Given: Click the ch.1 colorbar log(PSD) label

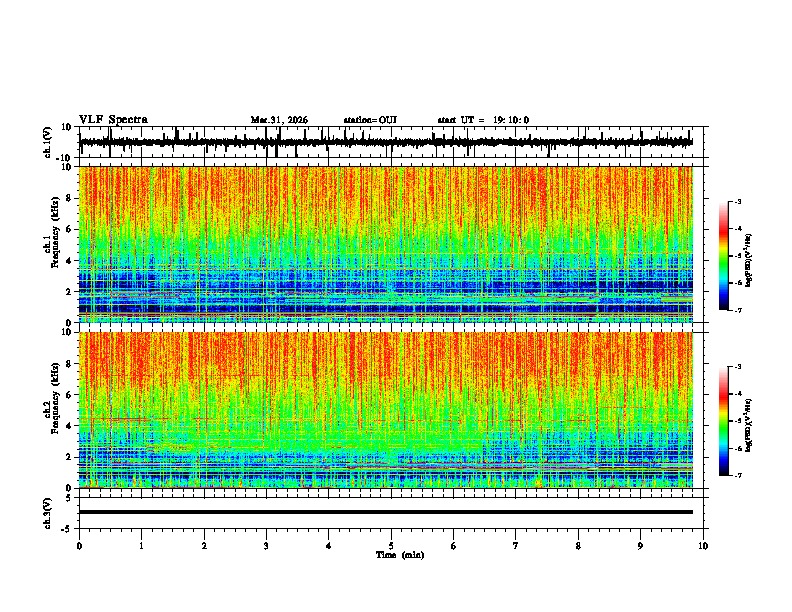Looking at the screenshot, I should point(748,261).
